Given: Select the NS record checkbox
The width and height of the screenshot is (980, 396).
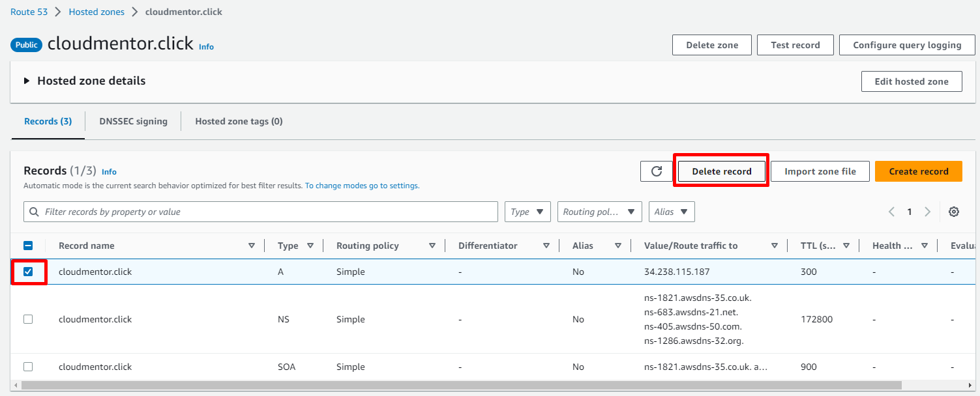Looking at the screenshot, I should 28,319.
